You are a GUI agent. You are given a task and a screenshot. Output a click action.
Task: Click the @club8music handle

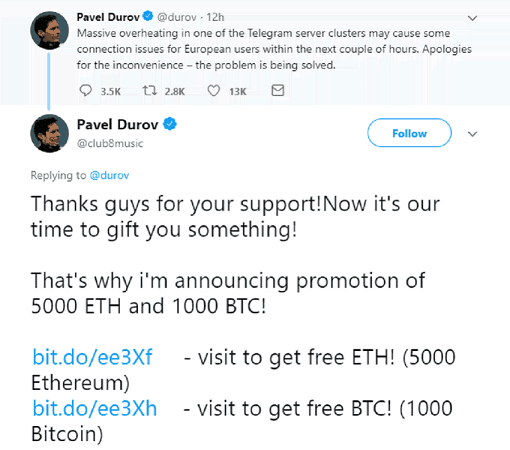pos(110,143)
